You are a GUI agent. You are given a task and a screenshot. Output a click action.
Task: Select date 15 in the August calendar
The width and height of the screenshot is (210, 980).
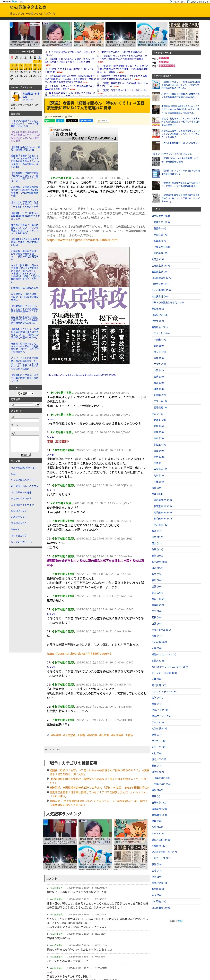(x=35, y=69)
